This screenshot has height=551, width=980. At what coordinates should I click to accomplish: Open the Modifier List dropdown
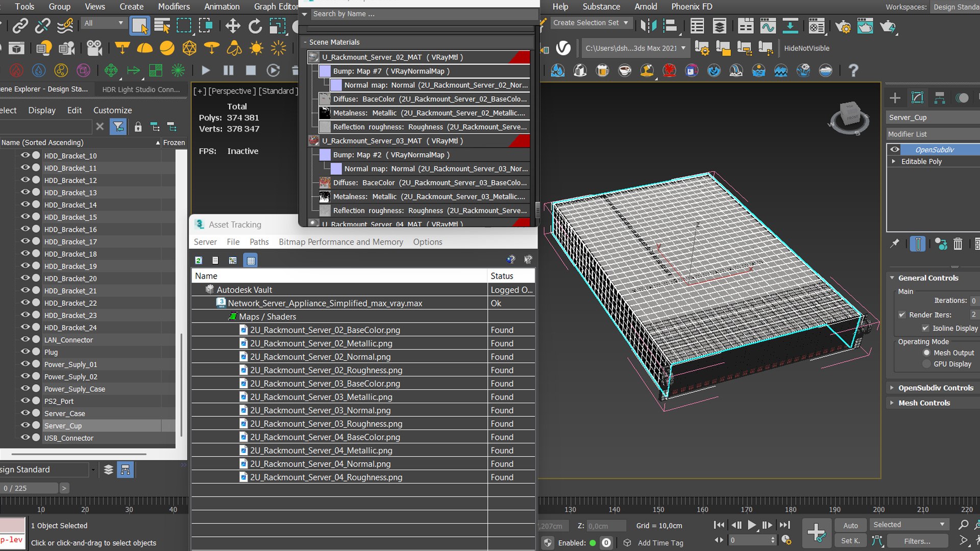point(933,134)
